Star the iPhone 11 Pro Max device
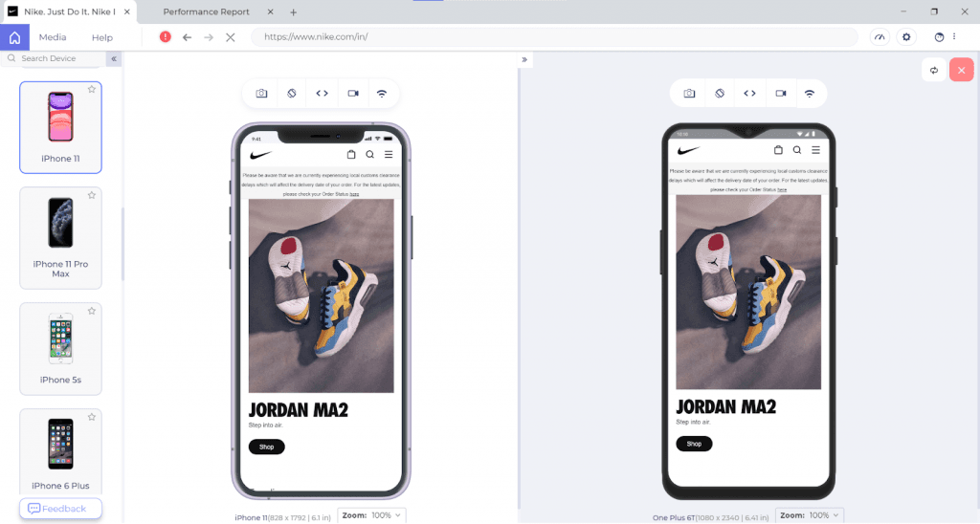Screen dimensions: 980x524 pyautogui.click(x=92, y=195)
